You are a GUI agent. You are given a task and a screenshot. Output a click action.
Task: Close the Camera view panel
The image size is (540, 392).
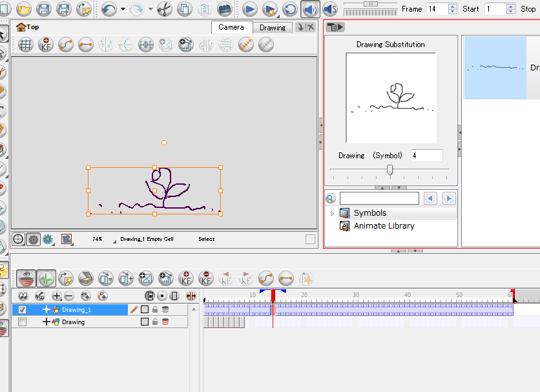tap(310, 27)
